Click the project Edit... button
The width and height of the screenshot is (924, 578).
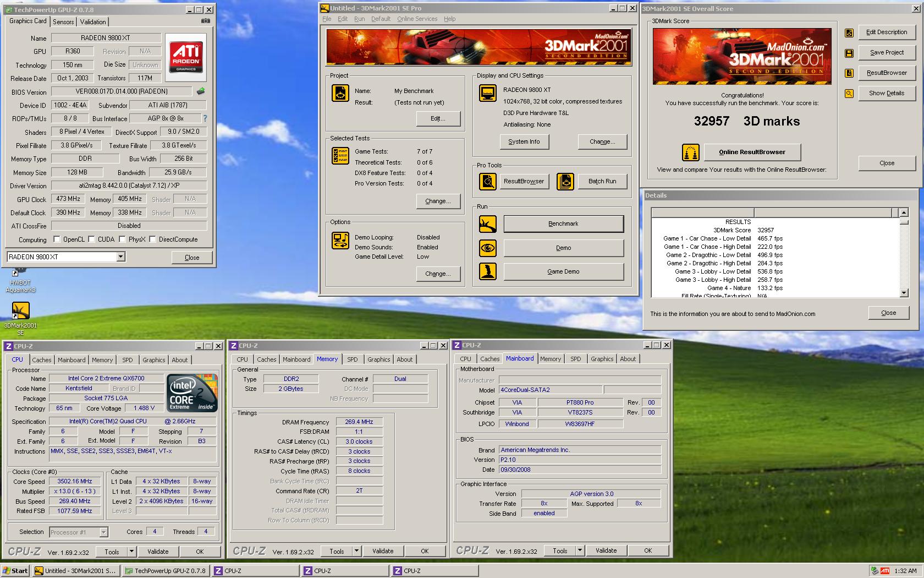[438, 118]
